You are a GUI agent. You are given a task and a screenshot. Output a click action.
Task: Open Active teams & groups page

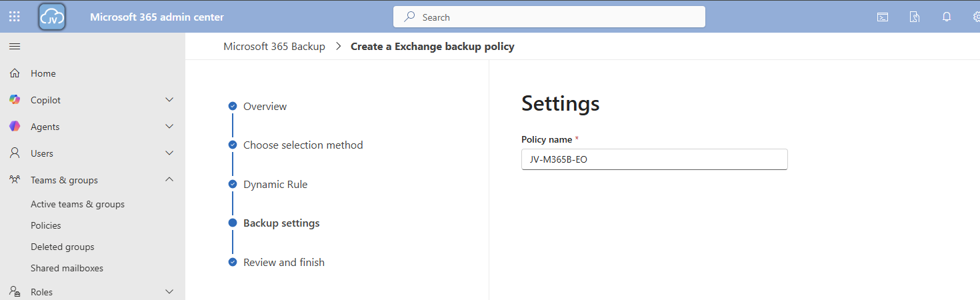click(x=77, y=204)
